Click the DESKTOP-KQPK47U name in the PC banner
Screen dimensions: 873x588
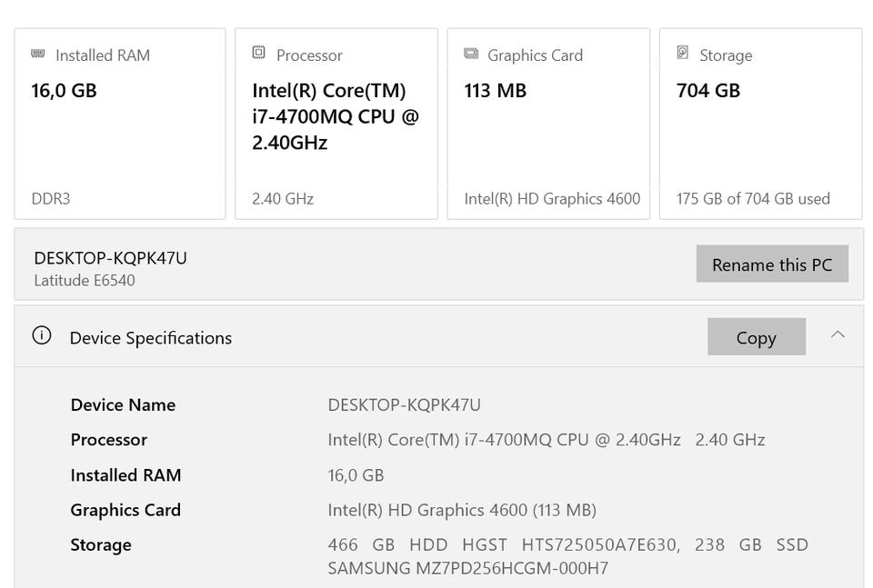(x=110, y=258)
